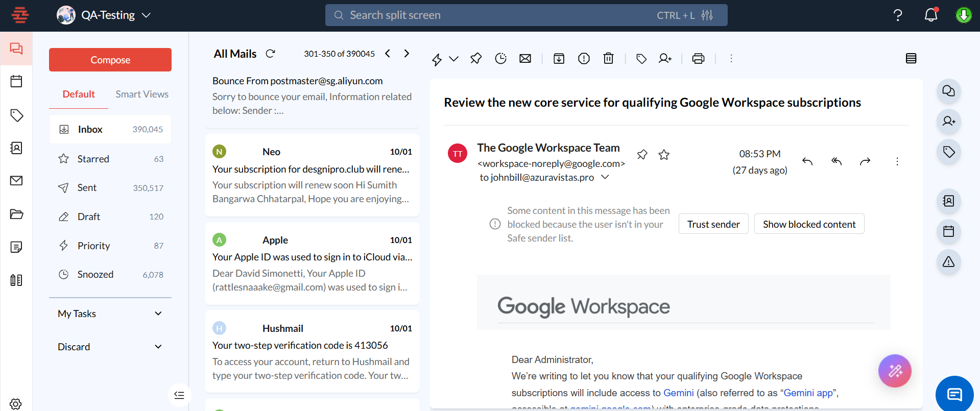The image size is (980, 411).
Task: Star the Google Workspace Team email
Action: click(x=664, y=155)
